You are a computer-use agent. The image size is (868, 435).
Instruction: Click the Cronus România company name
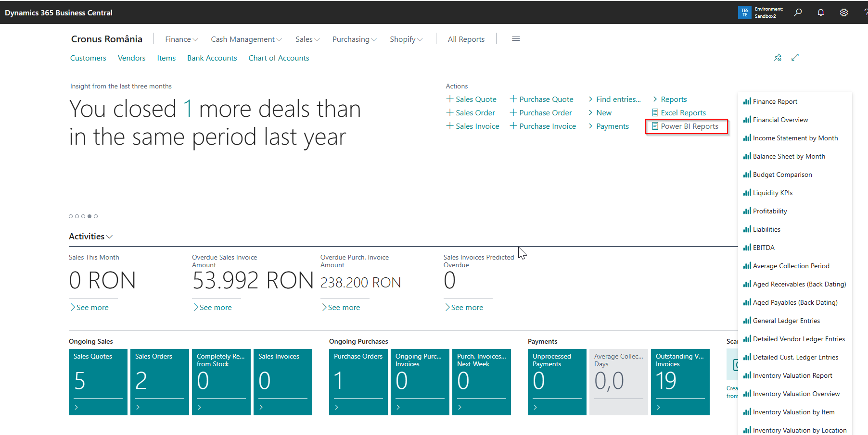pos(107,39)
